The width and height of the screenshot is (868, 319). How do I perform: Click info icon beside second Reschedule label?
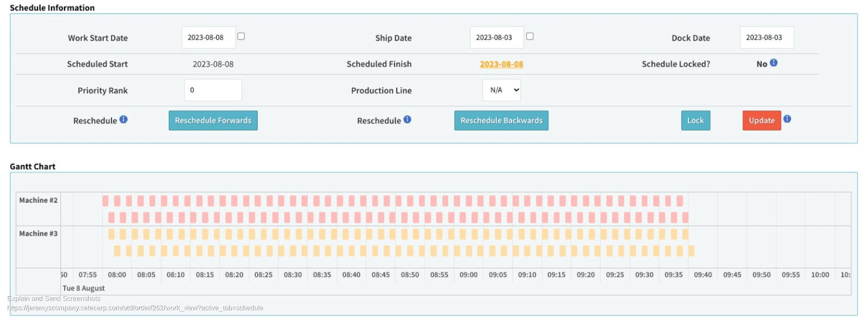tap(407, 119)
